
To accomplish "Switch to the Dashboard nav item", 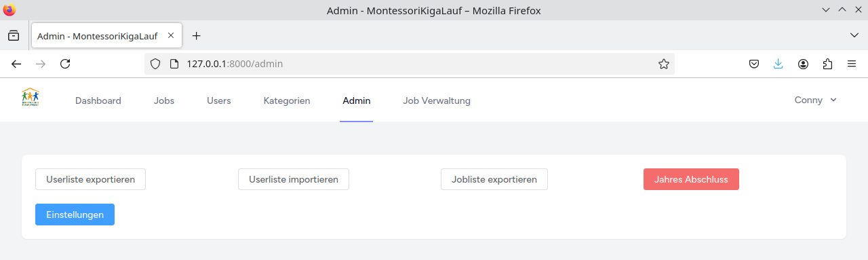I will click(98, 100).
